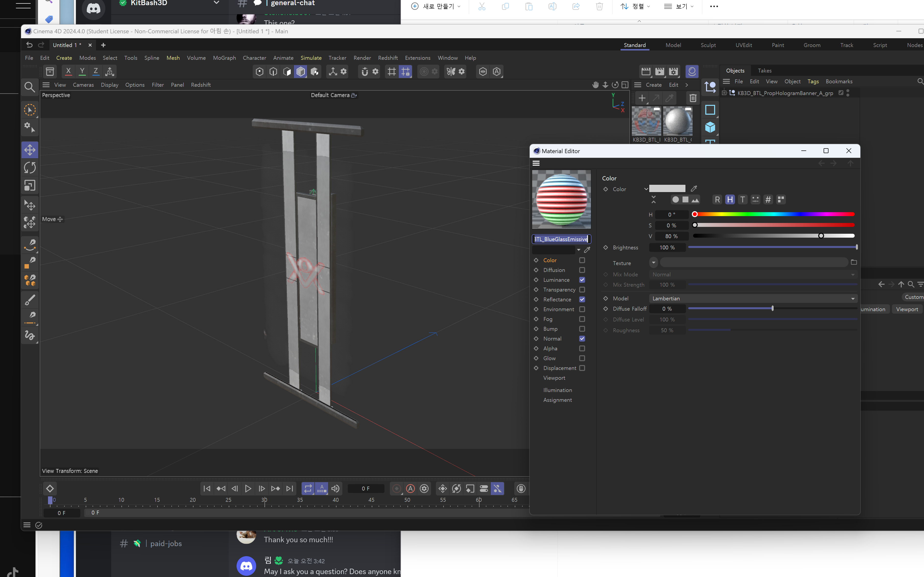Image resolution: width=924 pixels, height=577 pixels.
Task: Open the Simulate menu
Action: 311,58
